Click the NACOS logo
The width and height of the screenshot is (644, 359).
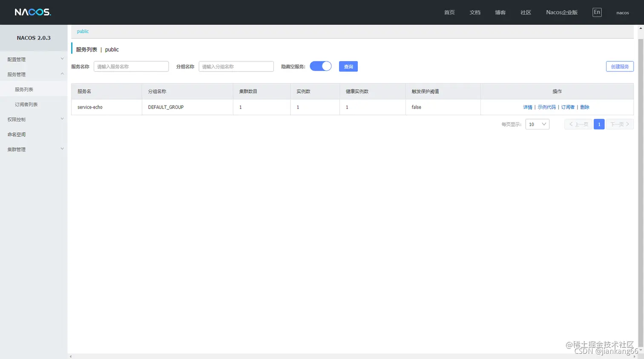tap(33, 12)
